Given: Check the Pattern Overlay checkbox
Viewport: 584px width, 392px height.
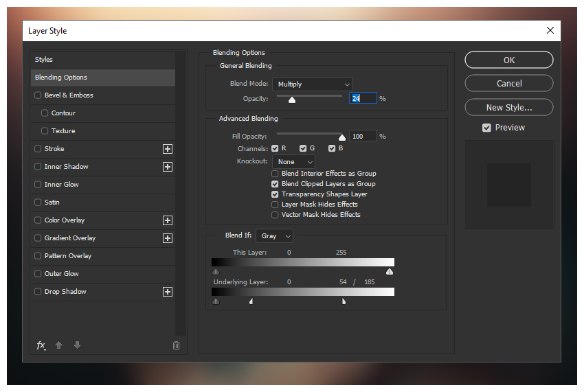Looking at the screenshot, I should coord(38,256).
